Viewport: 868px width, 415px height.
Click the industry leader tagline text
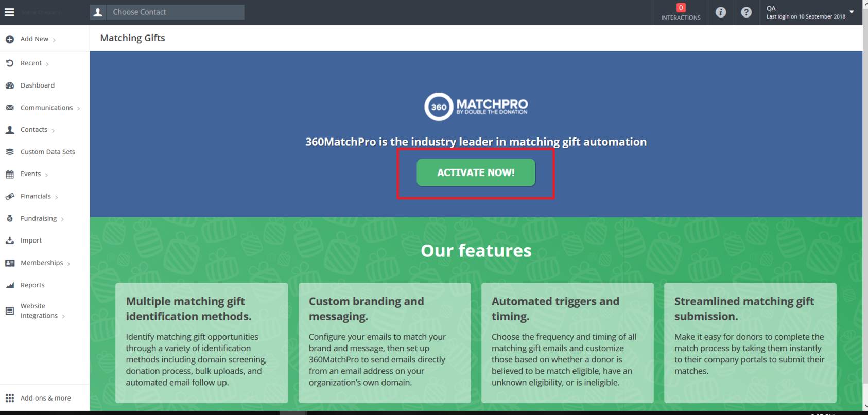pyautogui.click(x=476, y=142)
